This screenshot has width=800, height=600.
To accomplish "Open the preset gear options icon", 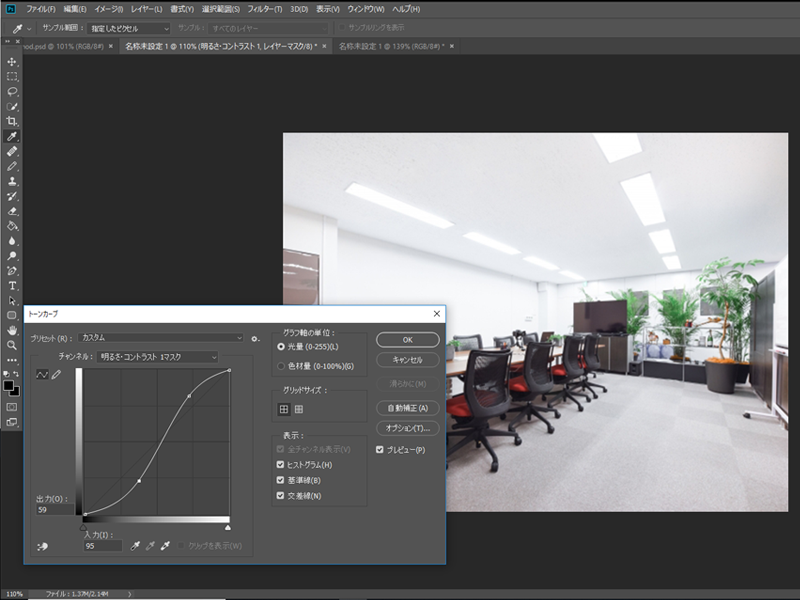I will (x=256, y=338).
